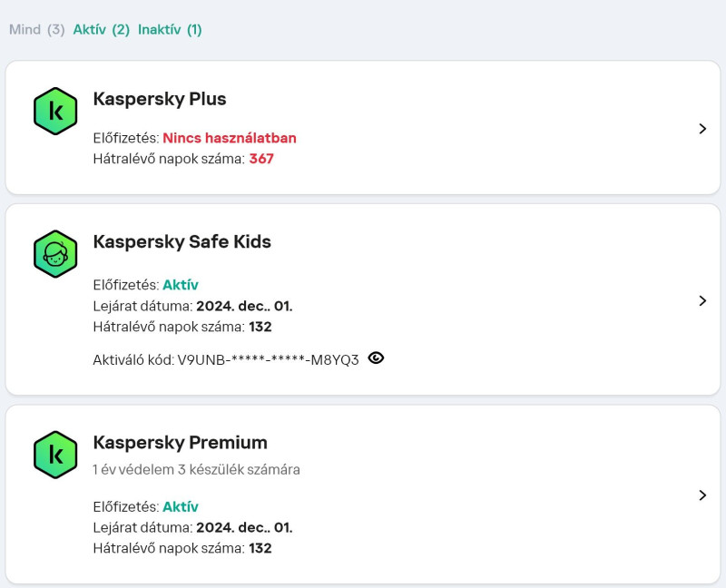Screen dimensions: 726x588
Task: Click the 1 év védelem 3 készülék számára subtitle
Action: [x=196, y=470]
